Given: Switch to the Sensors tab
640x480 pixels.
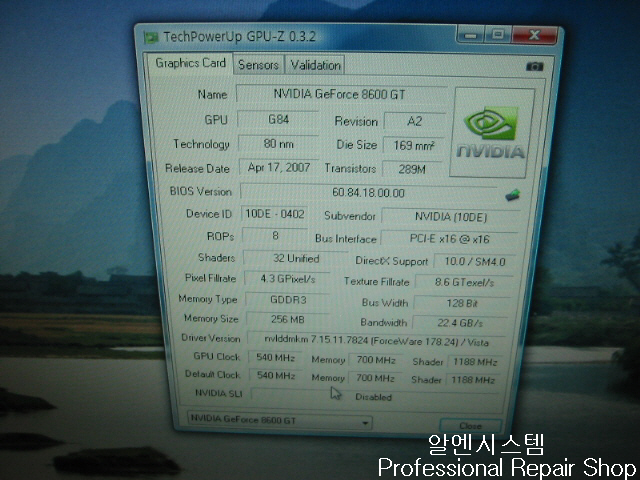Looking at the screenshot, I should click(258, 65).
